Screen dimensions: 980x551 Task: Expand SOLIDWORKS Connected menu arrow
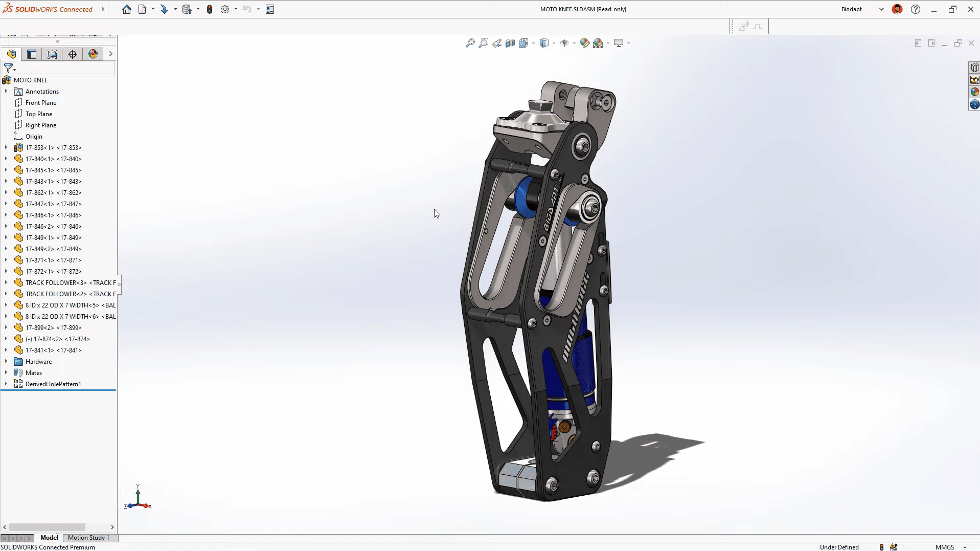(x=103, y=9)
